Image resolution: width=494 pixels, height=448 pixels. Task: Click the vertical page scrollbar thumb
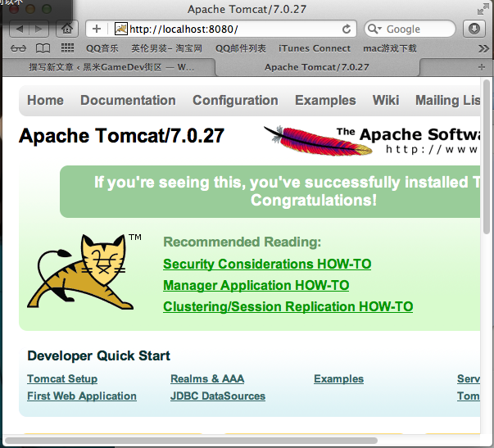click(x=487, y=156)
